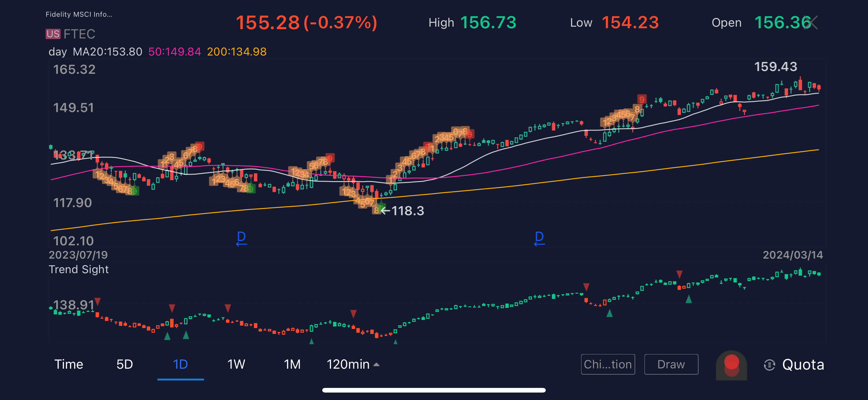Select the Time chart tab
The width and height of the screenshot is (868, 400).
click(69, 364)
